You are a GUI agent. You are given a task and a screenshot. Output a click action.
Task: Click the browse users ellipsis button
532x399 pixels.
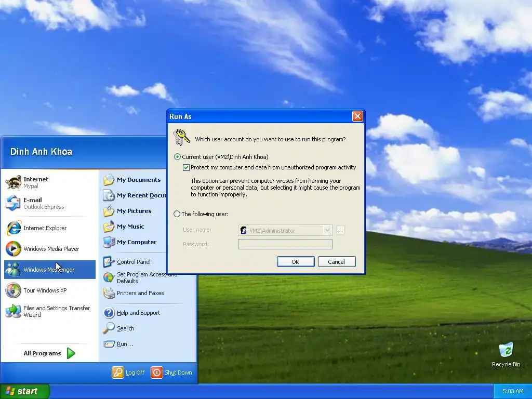340,230
